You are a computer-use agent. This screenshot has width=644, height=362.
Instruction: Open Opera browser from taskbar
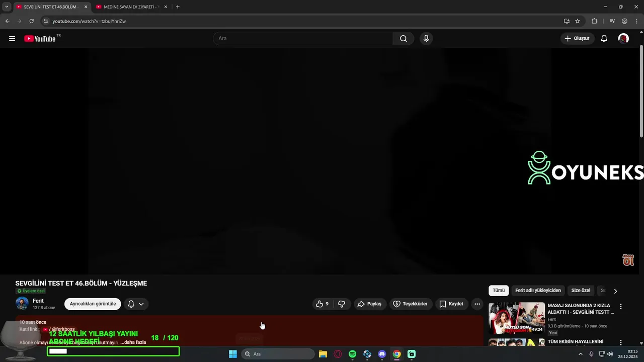(x=338, y=354)
